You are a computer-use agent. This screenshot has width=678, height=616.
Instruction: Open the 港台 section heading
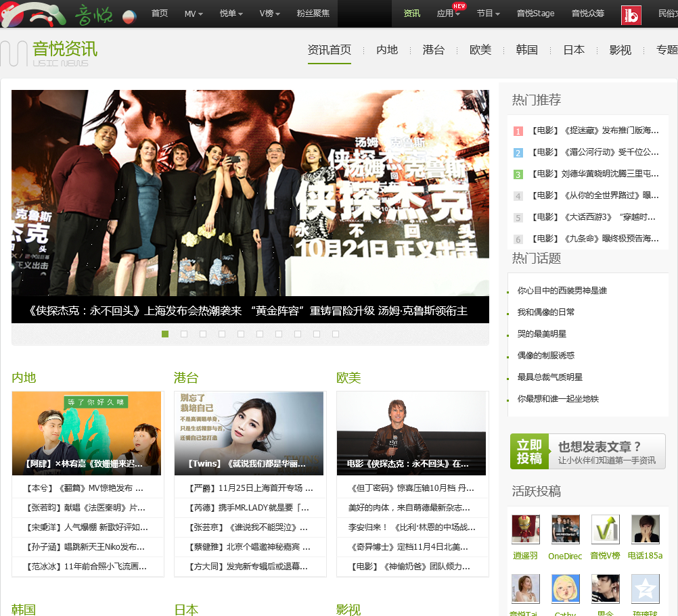[x=186, y=377]
